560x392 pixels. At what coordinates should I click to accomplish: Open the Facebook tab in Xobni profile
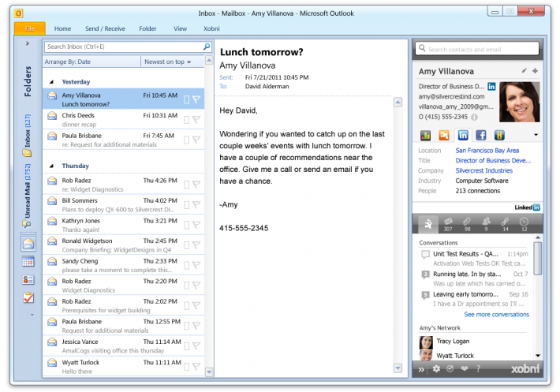pyautogui.click(x=480, y=136)
